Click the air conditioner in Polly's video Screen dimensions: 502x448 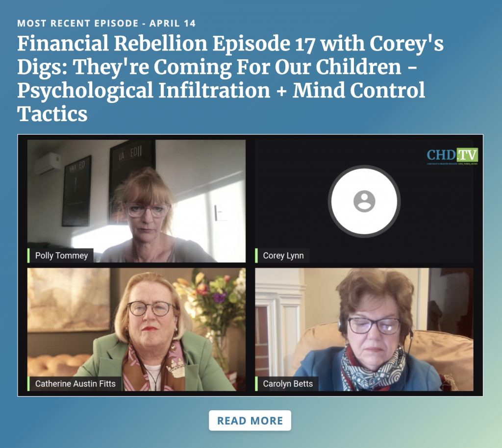point(48,163)
